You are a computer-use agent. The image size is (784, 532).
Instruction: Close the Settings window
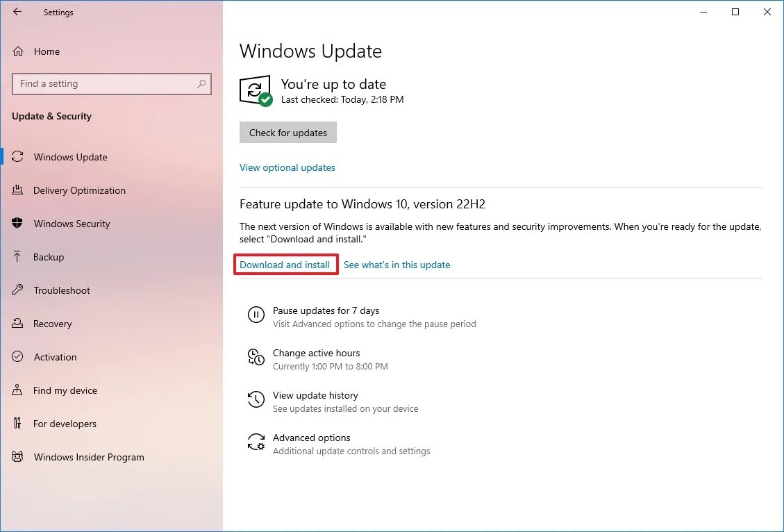[767, 12]
